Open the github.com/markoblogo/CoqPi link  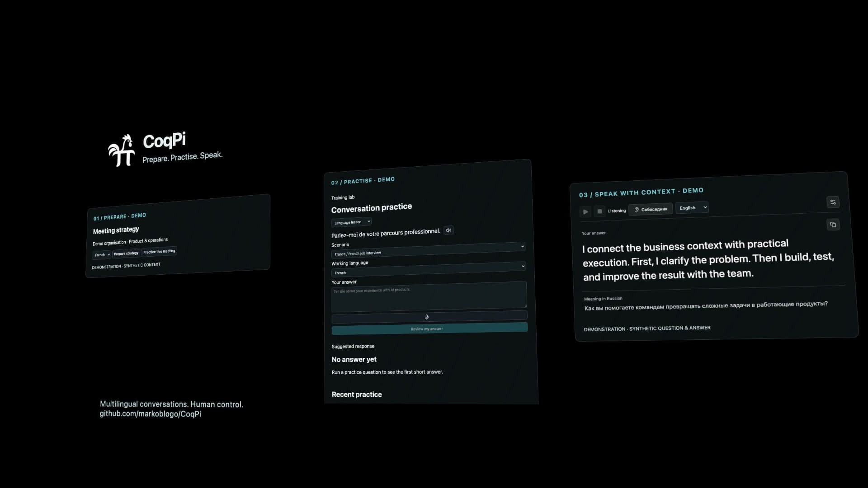click(151, 414)
